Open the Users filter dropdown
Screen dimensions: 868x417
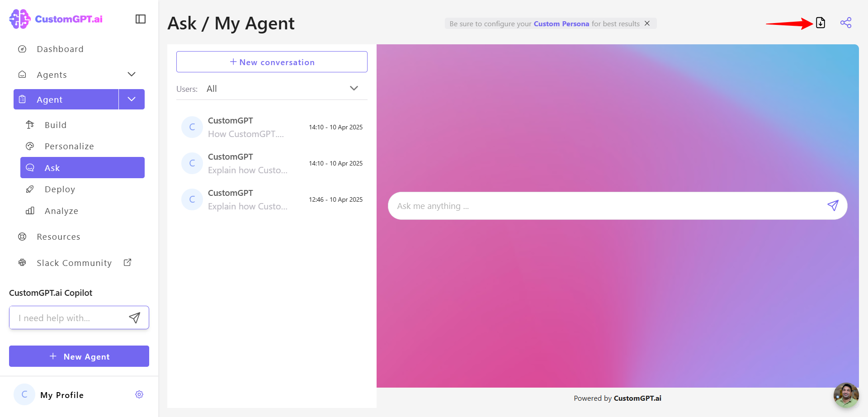pyautogui.click(x=272, y=89)
